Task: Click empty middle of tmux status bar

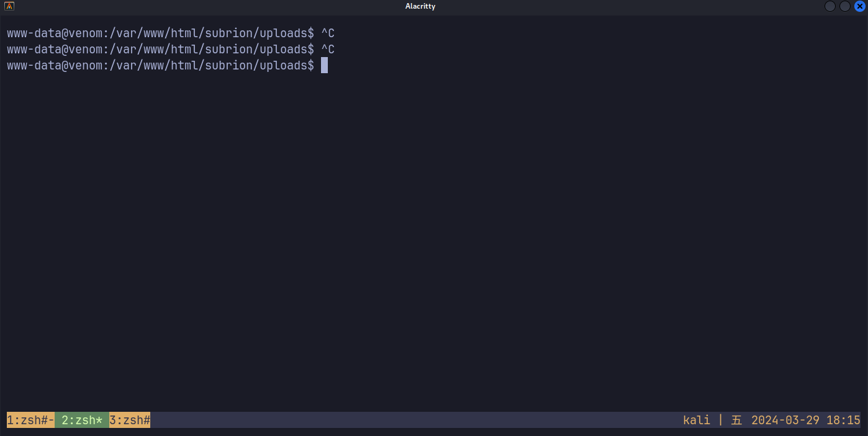Action: (x=410, y=420)
